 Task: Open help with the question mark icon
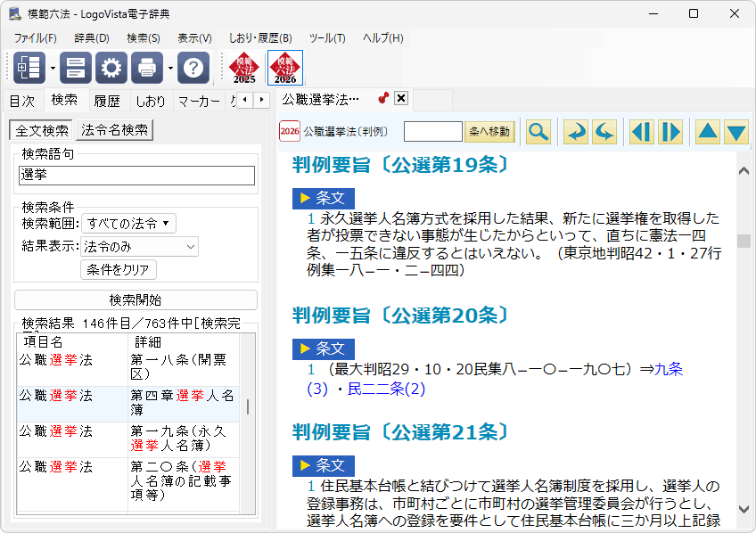(x=193, y=68)
